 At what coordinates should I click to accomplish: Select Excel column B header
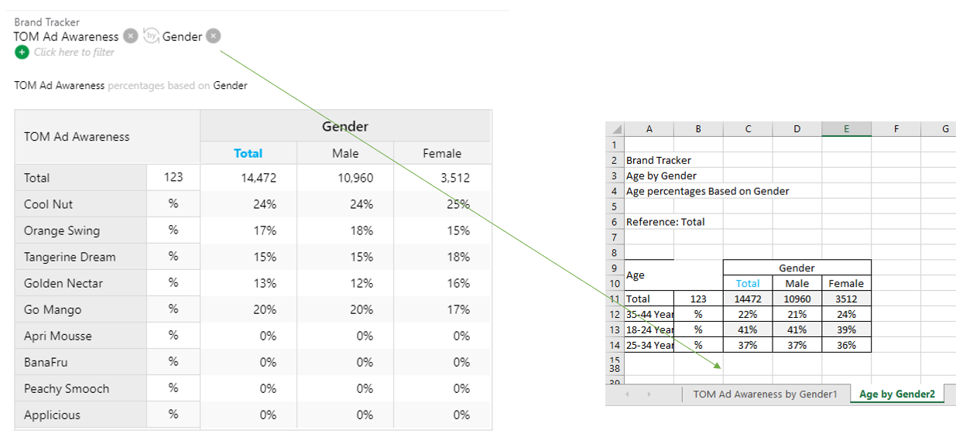coord(698,129)
